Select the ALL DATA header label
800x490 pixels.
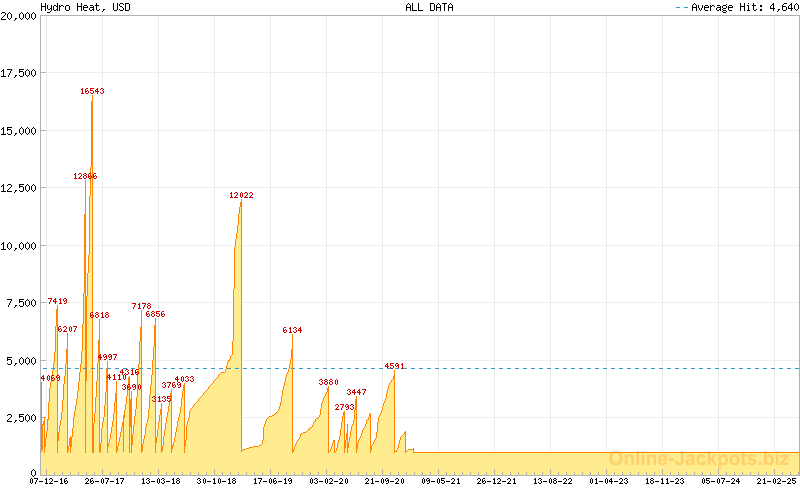(429, 7)
